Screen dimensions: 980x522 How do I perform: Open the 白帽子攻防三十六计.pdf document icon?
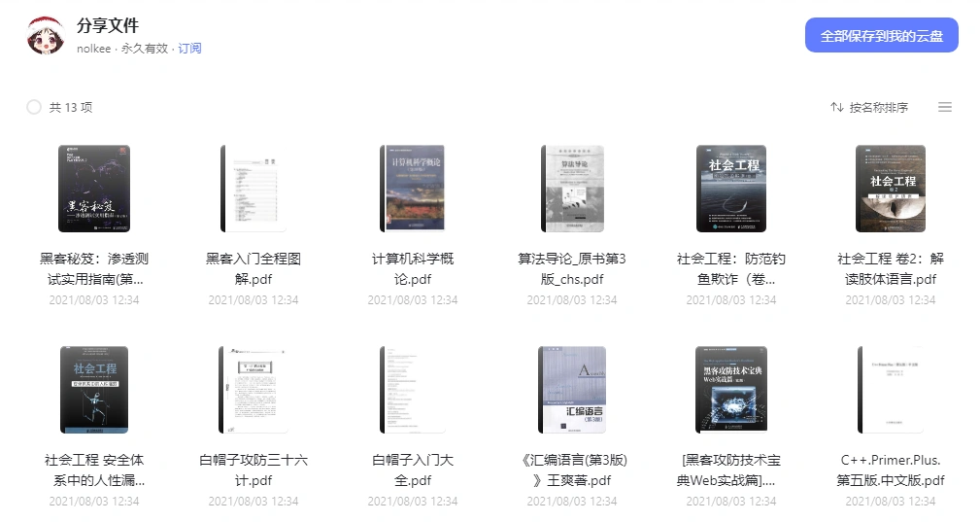pos(253,390)
